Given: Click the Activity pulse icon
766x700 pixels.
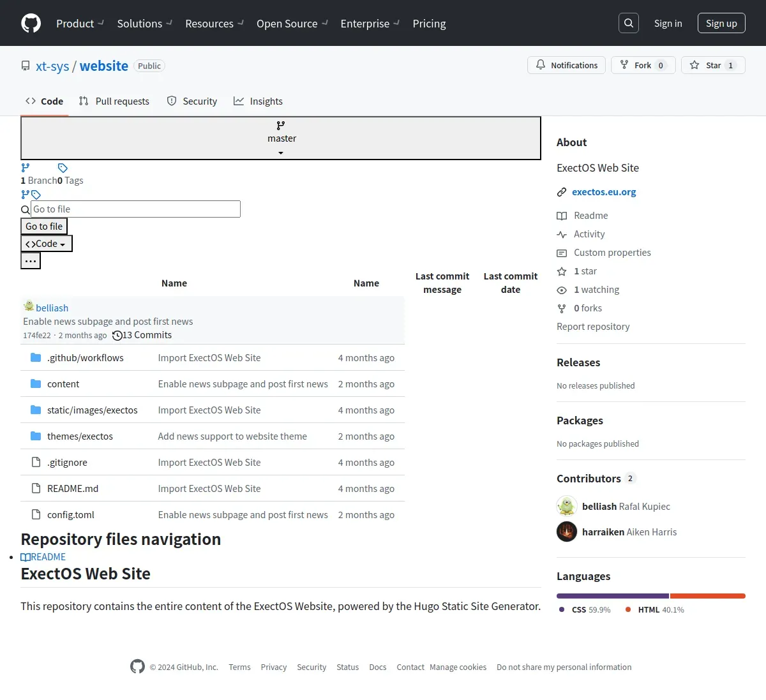Looking at the screenshot, I should pos(562,234).
